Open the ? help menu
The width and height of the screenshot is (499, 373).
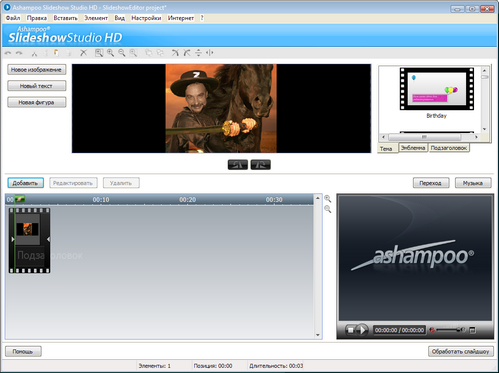pos(202,18)
